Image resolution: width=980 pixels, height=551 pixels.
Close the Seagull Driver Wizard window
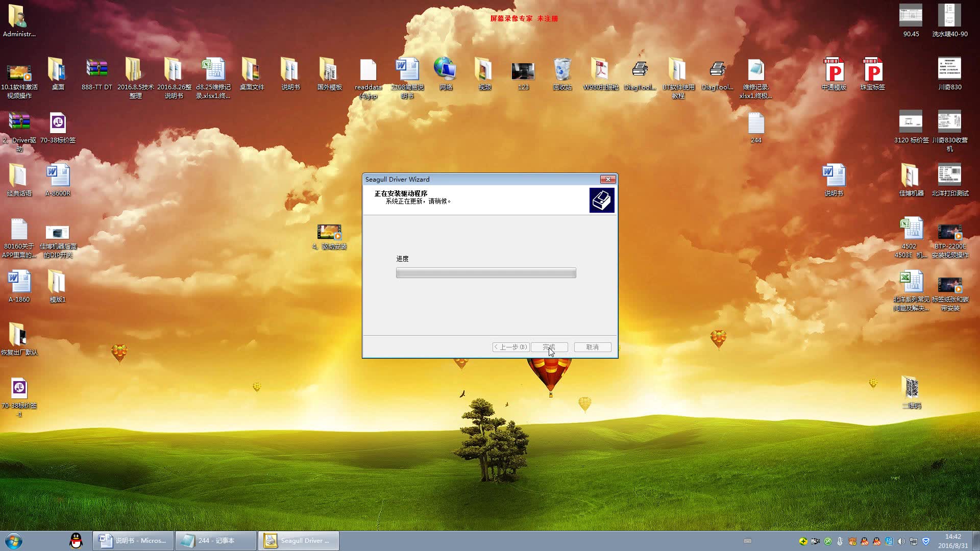pyautogui.click(x=607, y=179)
